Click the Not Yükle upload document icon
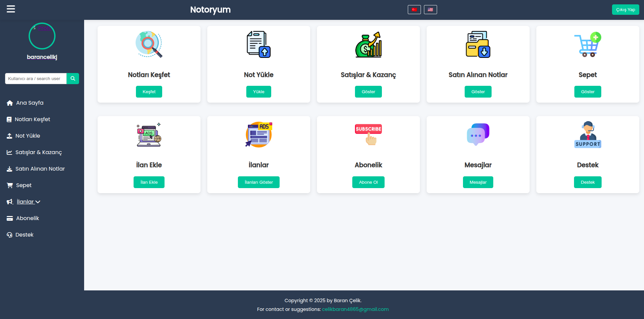Image resolution: width=644 pixels, height=319 pixels. tap(258, 44)
